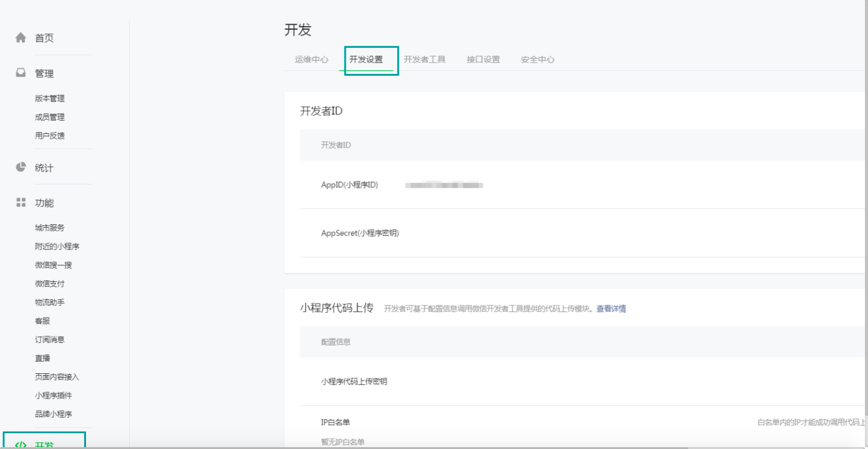Image resolution: width=868 pixels, height=449 pixels.
Task: Click the inbox icon beside 管理
Action: click(21, 73)
